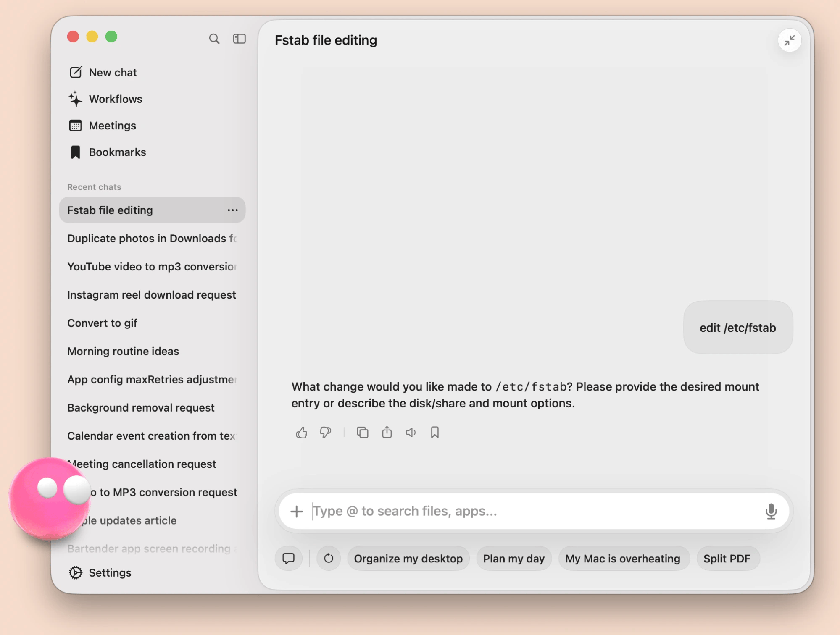Screen dimensions: 840x635
Task: Open Settings
Action: 100,572
